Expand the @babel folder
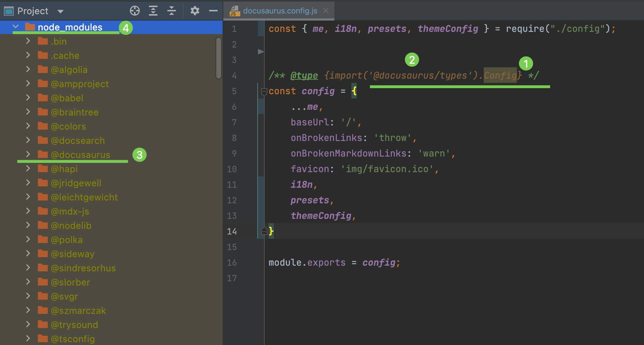 coord(28,98)
